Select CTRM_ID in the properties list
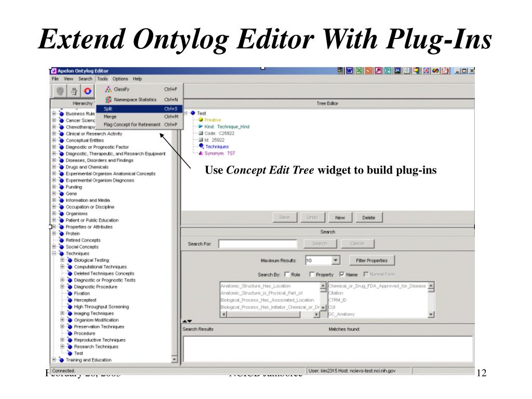Viewport: 532px width, 399px height. (338, 300)
